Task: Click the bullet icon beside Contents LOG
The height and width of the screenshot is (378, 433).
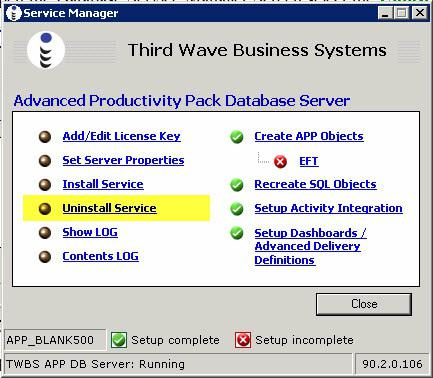Action: 45,257
